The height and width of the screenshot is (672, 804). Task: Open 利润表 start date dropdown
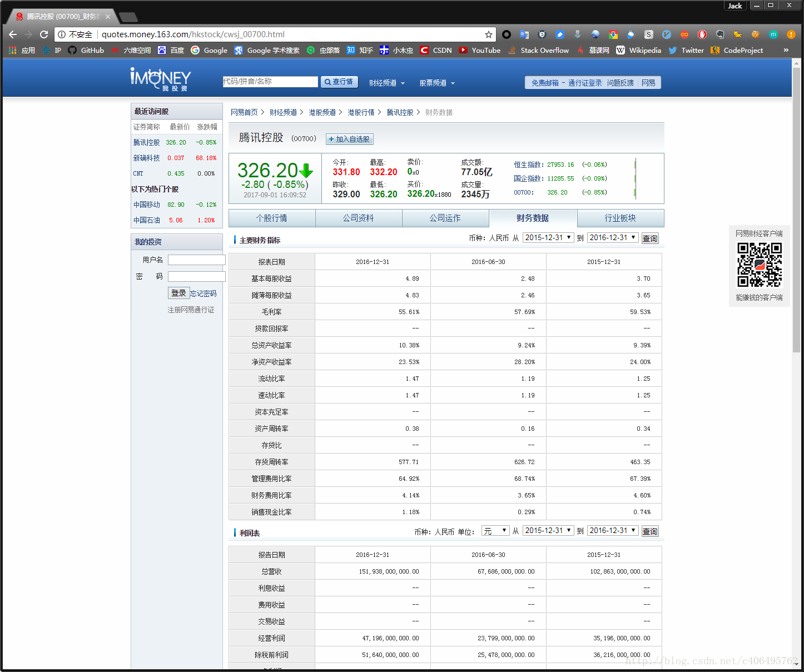click(x=548, y=531)
